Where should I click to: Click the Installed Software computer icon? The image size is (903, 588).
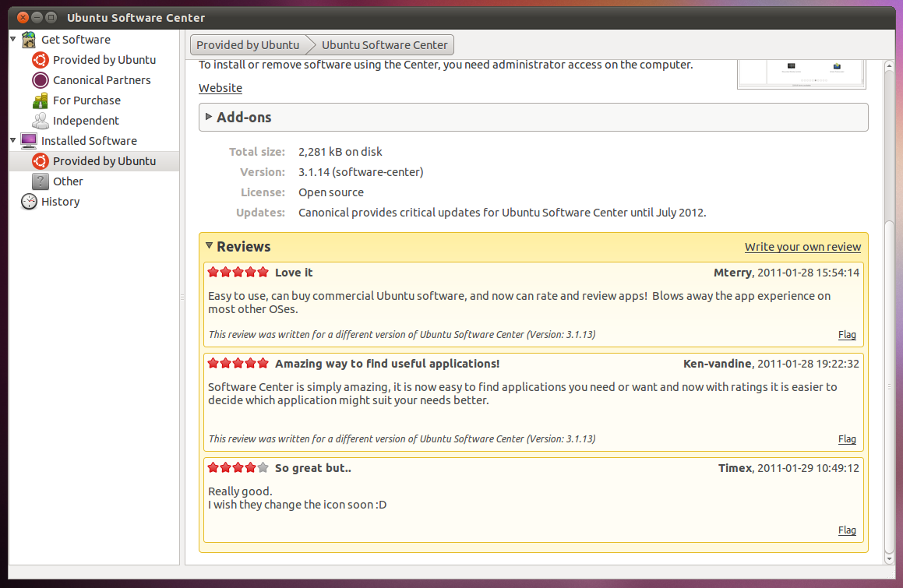point(29,140)
